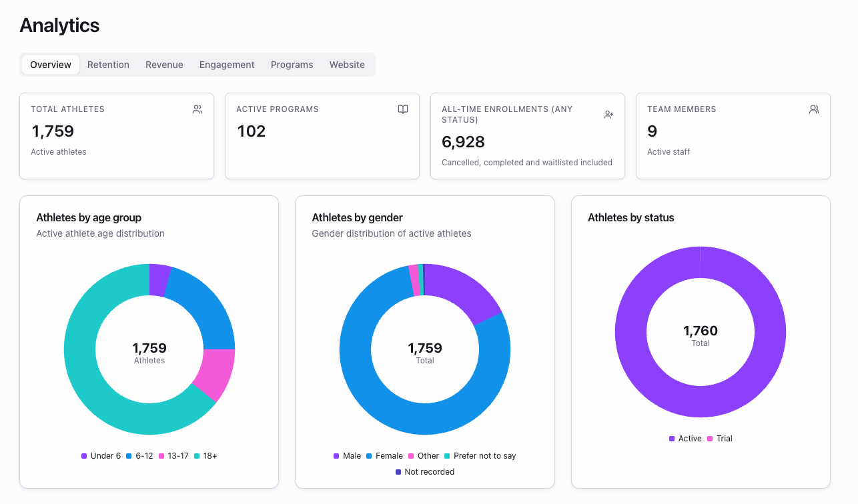The width and height of the screenshot is (858, 504).
Task: Click 'Gender distribution of active athletes' subtitle
Action: pos(392,233)
